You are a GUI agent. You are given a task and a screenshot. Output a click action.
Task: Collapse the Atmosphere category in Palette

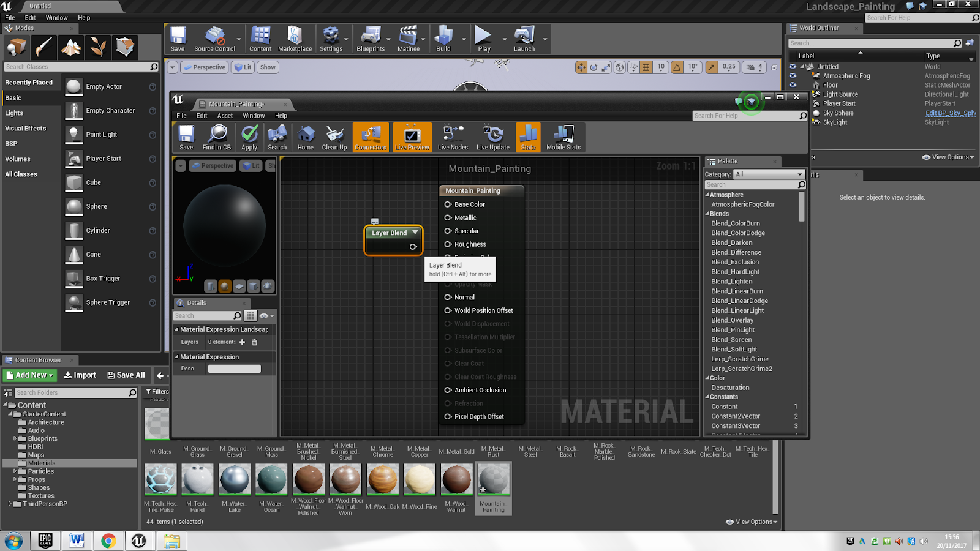coord(707,195)
